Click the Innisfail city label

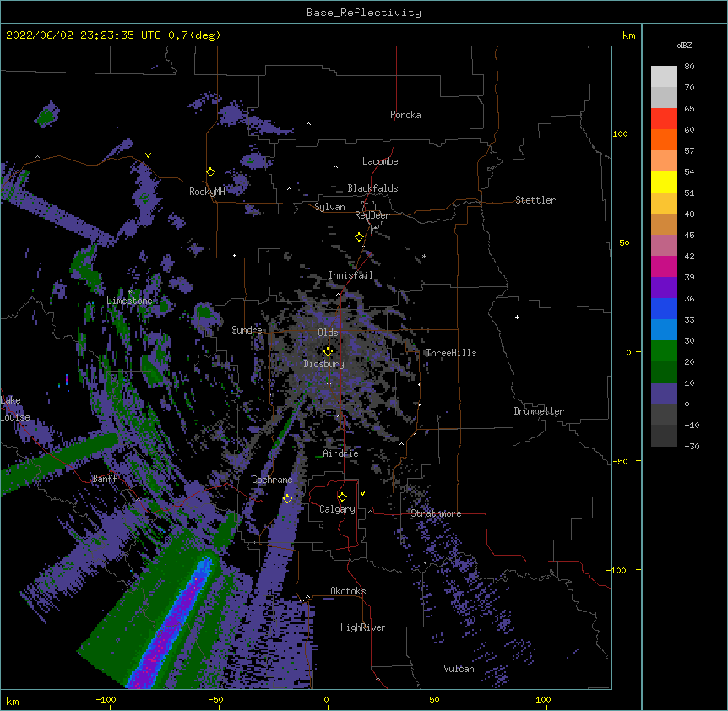[x=350, y=275]
